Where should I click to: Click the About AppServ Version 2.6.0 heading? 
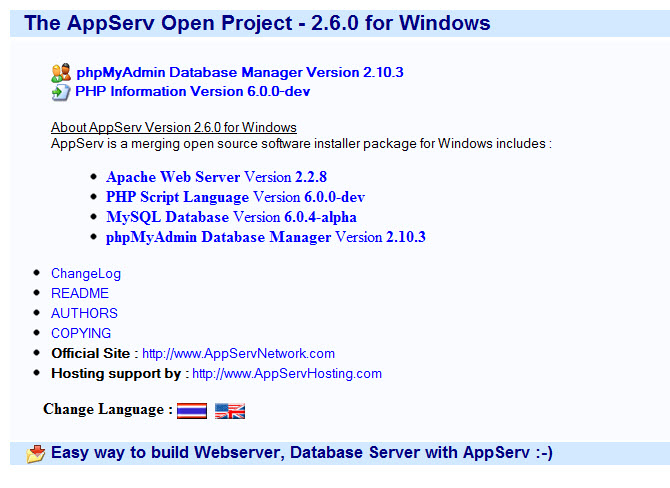[174, 127]
